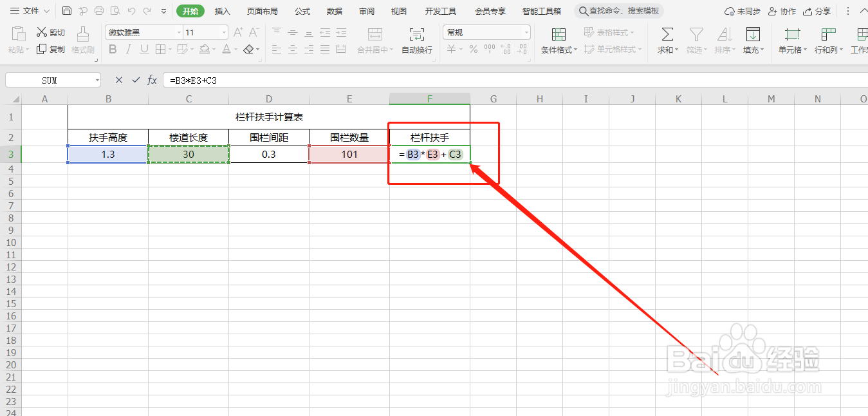Select the 格式刷 format painter
This screenshot has width=868, height=416.
[x=83, y=40]
